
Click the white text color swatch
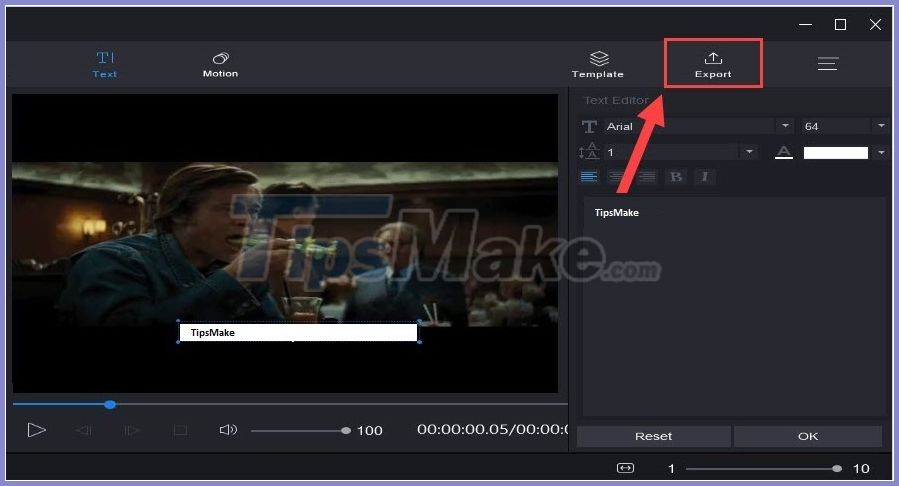tap(835, 152)
